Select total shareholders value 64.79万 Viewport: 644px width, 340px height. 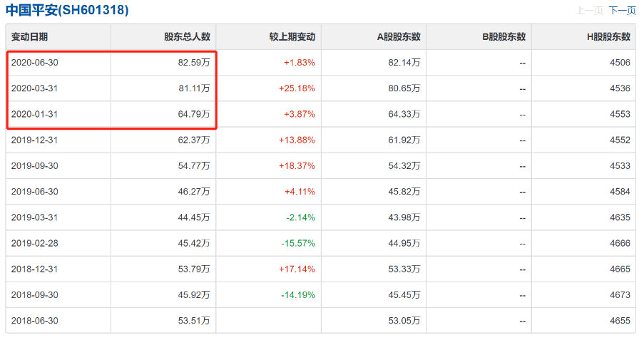[194, 114]
